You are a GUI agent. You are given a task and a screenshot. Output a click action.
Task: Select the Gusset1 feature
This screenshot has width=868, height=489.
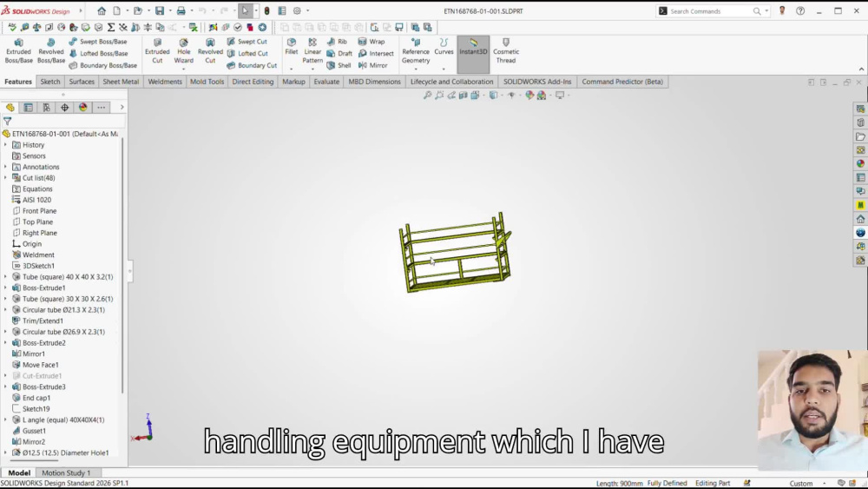click(x=29, y=431)
